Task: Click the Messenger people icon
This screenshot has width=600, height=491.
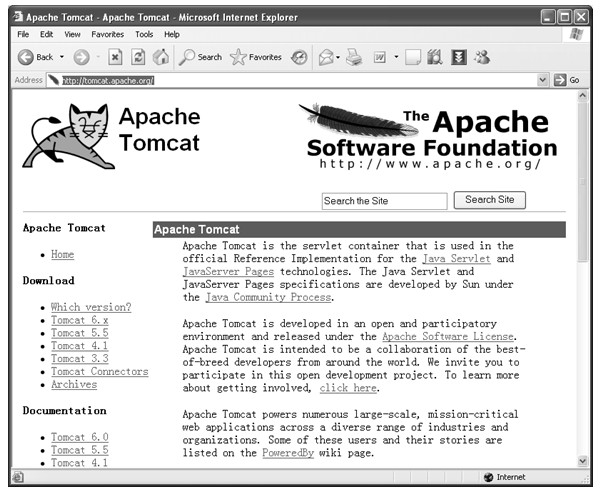Action: [x=482, y=57]
